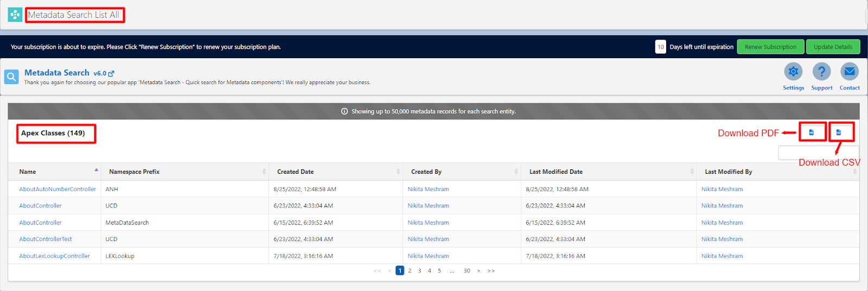Click the Apex Classes (149) heading
This screenshot has height=291, width=868.
coord(53,133)
